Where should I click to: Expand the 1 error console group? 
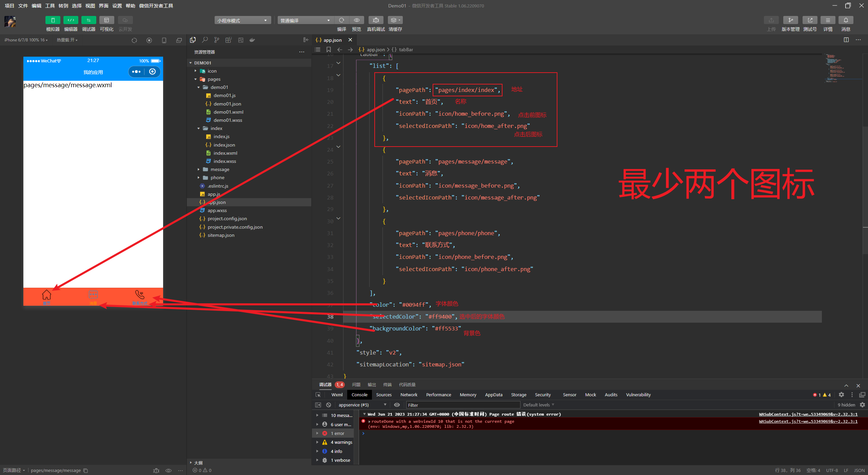click(317, 433)
